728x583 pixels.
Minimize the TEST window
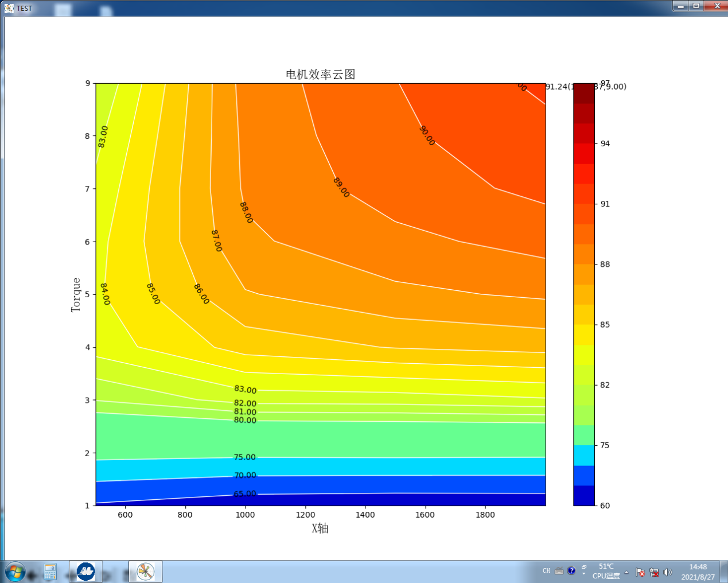pyautogui.click(x=680, y=6)
